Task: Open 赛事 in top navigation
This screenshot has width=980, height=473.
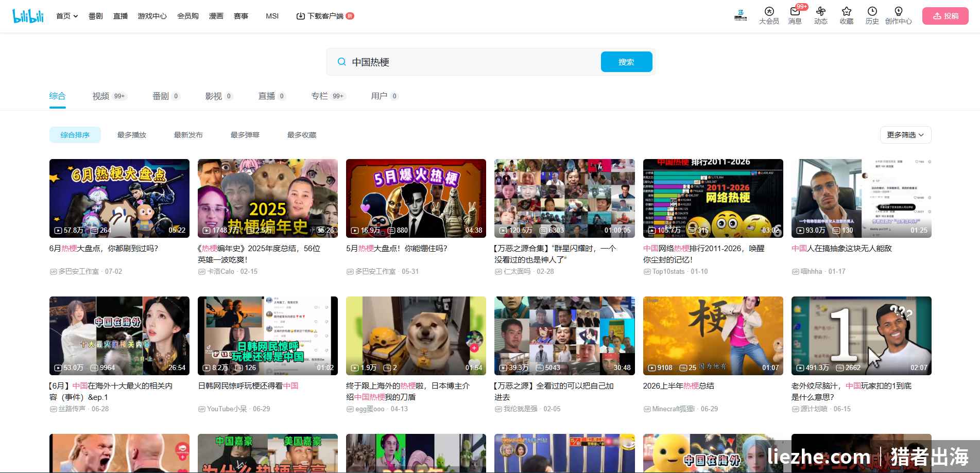Action: [241, 16]
